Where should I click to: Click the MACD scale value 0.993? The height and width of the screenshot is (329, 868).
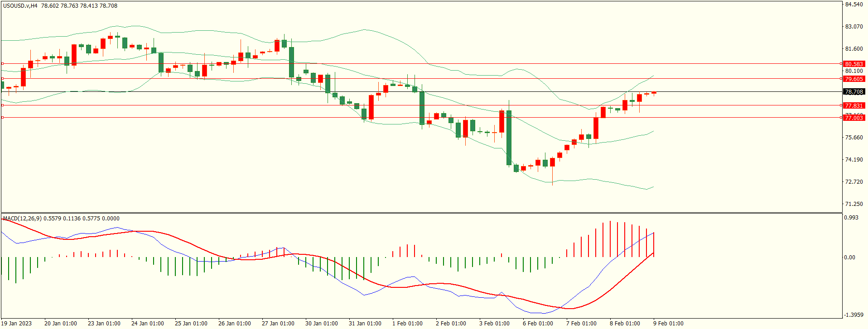click(x=851, y=218)
